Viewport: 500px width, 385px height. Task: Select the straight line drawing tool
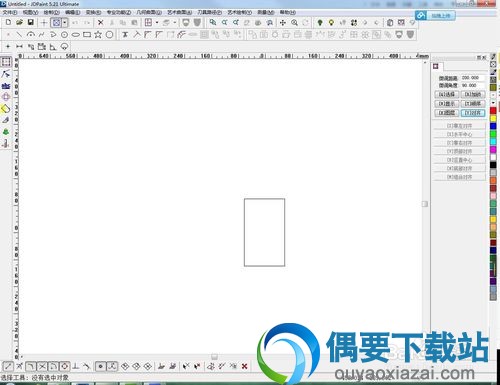click(19, 34)
